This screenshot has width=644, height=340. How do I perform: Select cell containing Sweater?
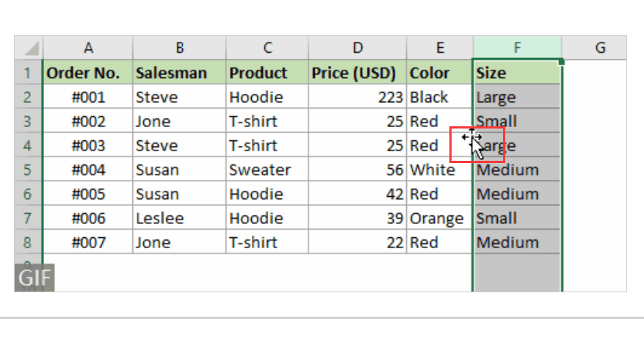267,170
